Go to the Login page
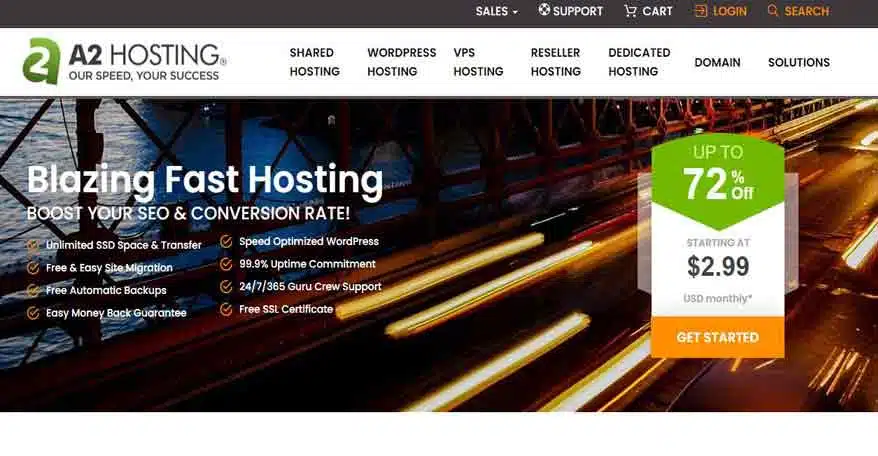The width and height of the screenshot is (878, 456). pyautogui.click(x=730, y=11)
